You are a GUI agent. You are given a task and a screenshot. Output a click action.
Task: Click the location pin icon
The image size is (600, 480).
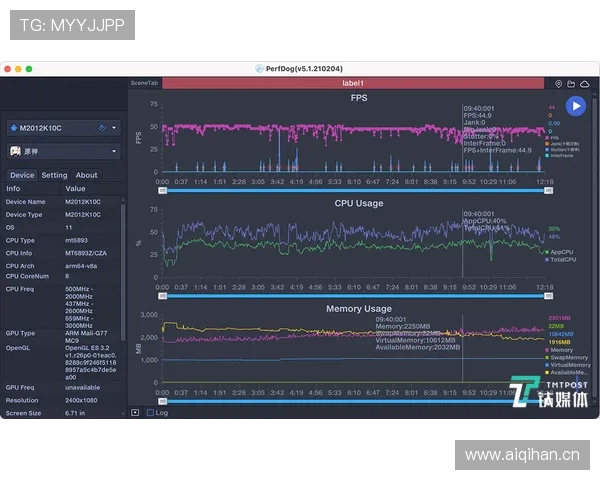(x=559, y=84)
